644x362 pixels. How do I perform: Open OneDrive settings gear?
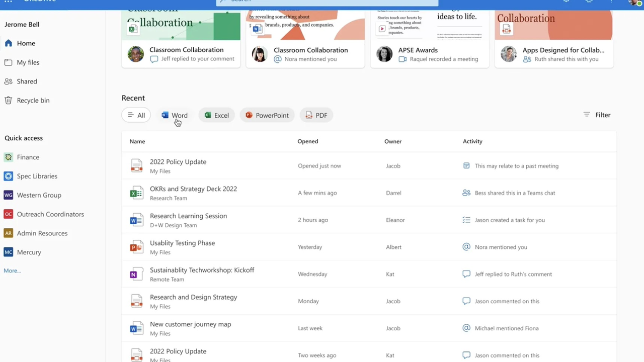589,2
